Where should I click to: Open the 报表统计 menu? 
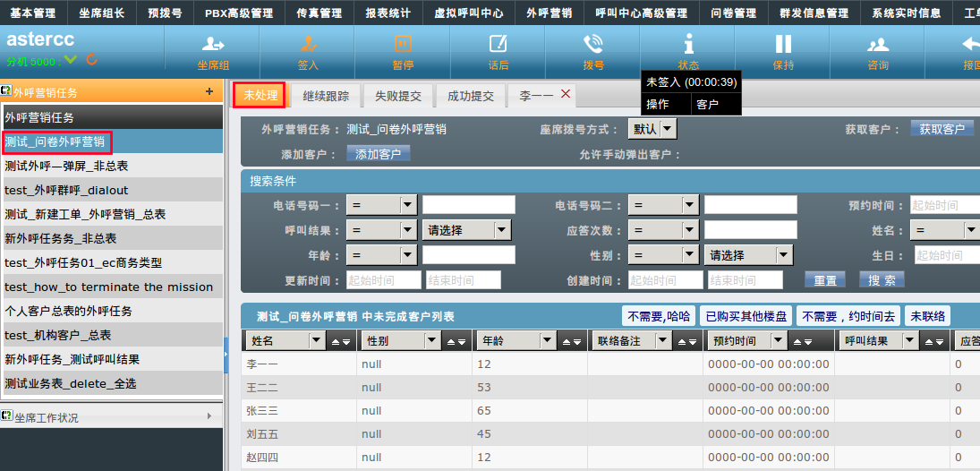388,13
